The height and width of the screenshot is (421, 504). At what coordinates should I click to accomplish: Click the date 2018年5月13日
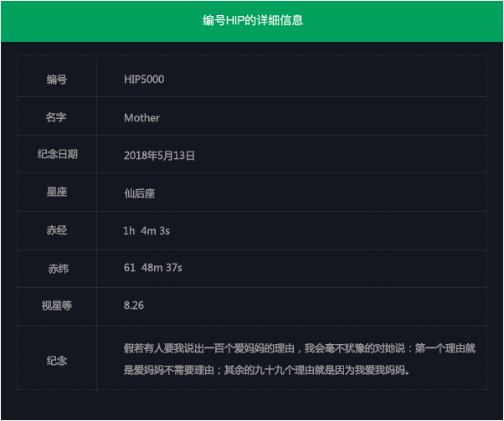click(x=159, y=156)
